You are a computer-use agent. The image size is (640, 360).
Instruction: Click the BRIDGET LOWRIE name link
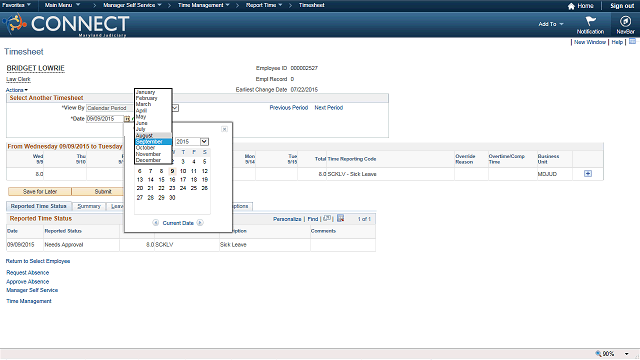pyautogui.click(x=36, y=68)
